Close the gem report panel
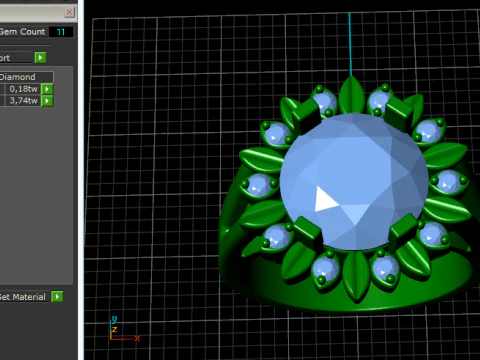This screenshot has height=360, width=480. pyautogui.click(x=69, y=12)
